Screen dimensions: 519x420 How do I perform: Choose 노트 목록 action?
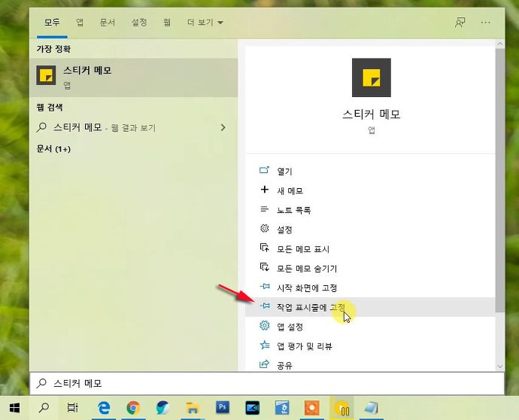point(370,210)
